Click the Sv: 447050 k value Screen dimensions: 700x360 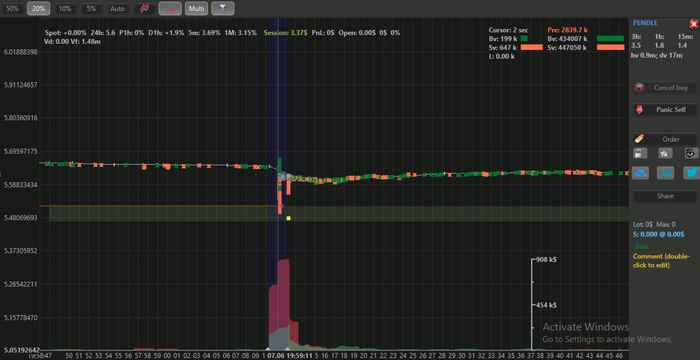[567, 48]
